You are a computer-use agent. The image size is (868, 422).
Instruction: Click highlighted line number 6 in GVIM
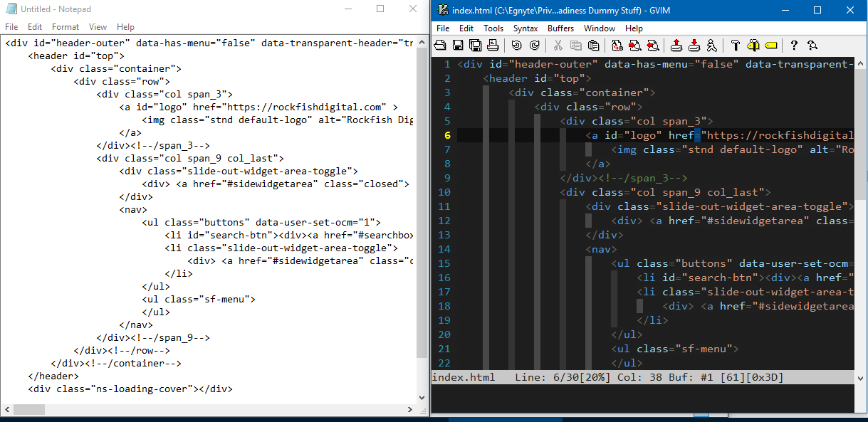point(447,135)
